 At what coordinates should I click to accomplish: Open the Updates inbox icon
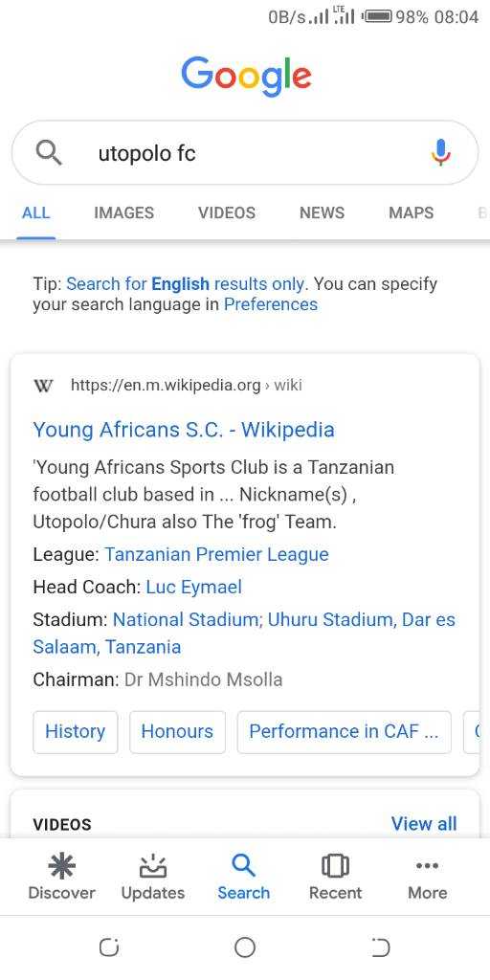(153, 866)
